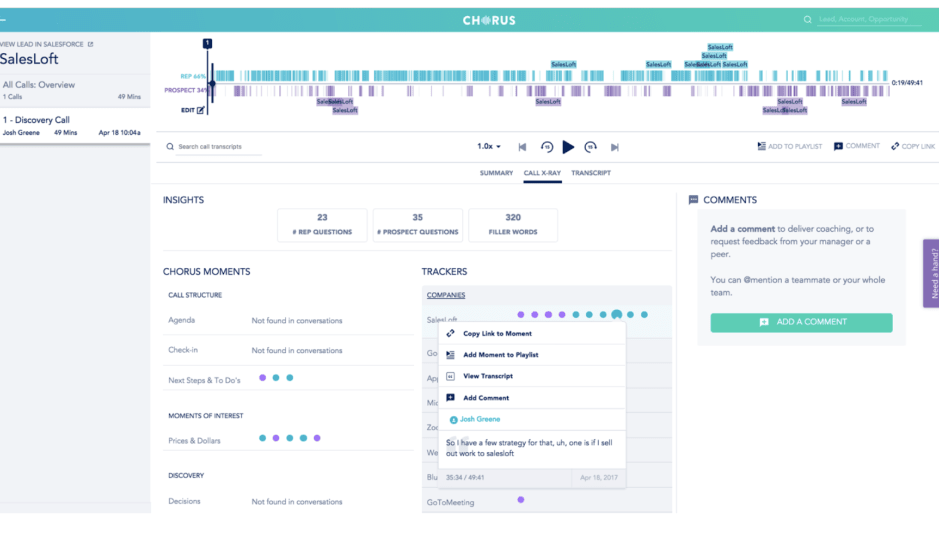Click the Rep 66% waveform track

click(x=551, y=75)
